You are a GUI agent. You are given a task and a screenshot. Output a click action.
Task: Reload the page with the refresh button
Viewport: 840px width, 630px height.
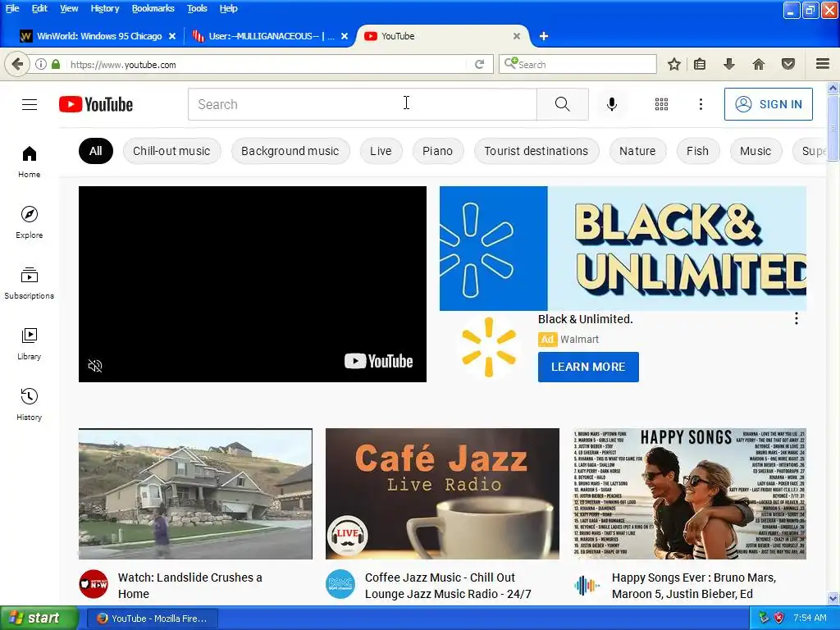479,64
